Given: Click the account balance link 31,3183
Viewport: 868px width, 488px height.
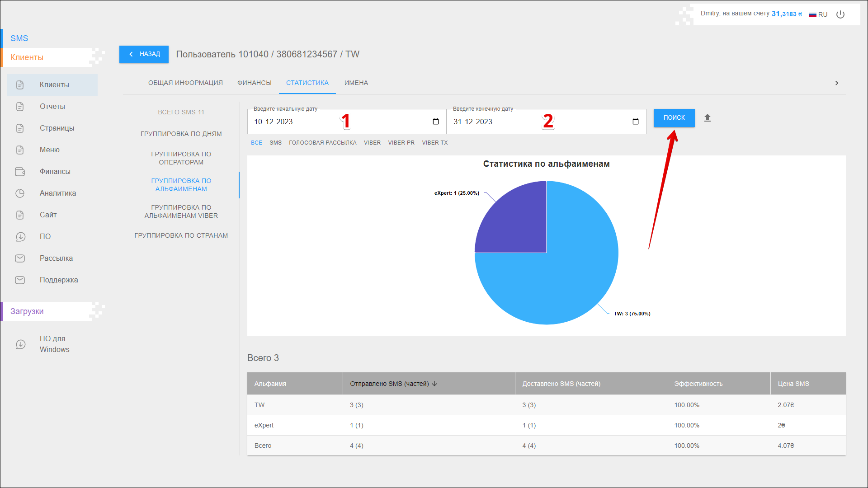Looking at the screenshot, I should (786, 14).
